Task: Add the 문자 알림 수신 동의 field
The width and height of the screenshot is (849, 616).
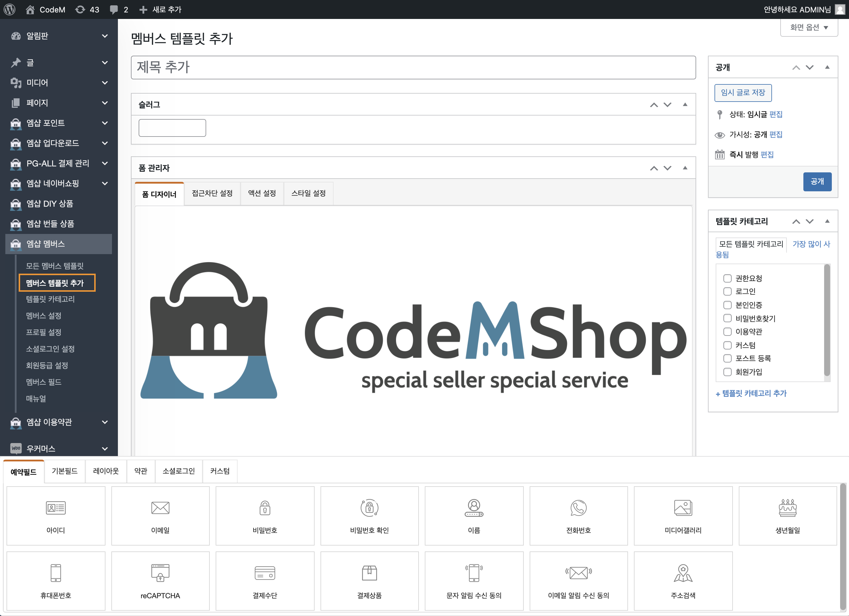Action: [474, 580]
